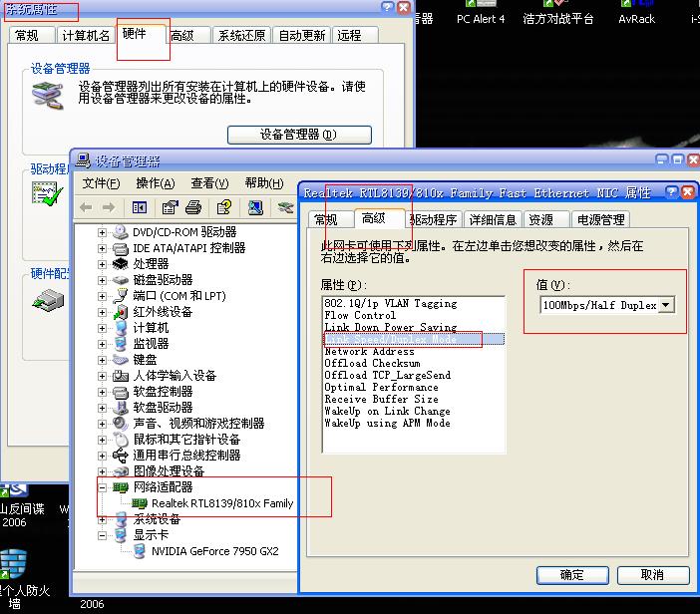The width and height of the screenshot is (700, 614).
Task: Select the 端口 (COM 和 LPT) icon
Action: click(120, 296)
